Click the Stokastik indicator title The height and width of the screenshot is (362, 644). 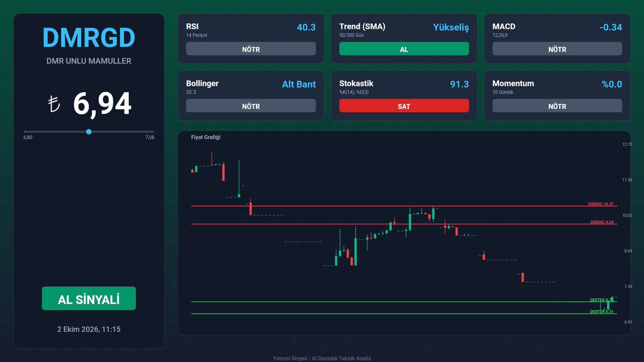[x=356, y=84]
